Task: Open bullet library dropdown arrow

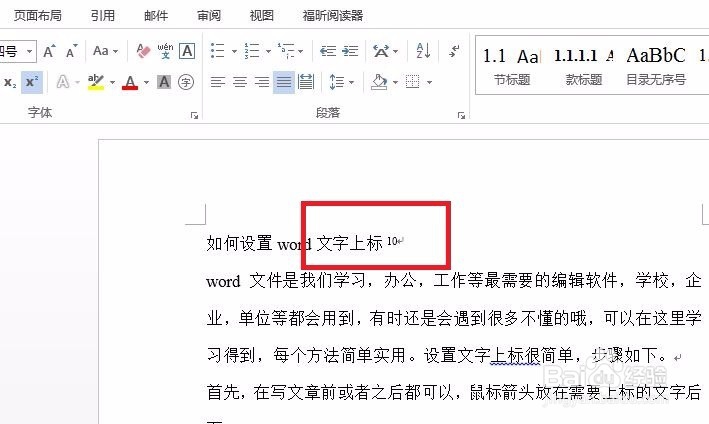Action: click(234, 51)
